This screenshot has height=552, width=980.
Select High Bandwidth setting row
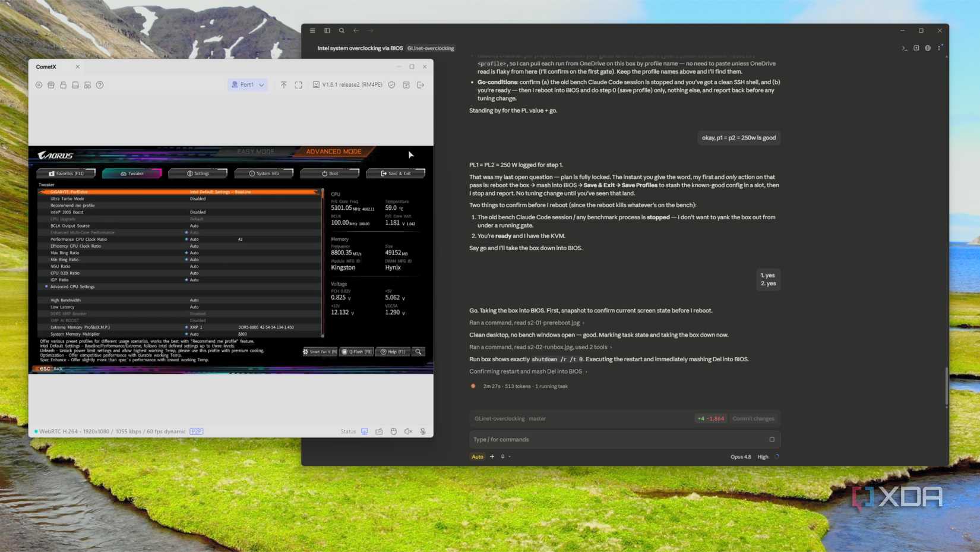tap(180, 300)
